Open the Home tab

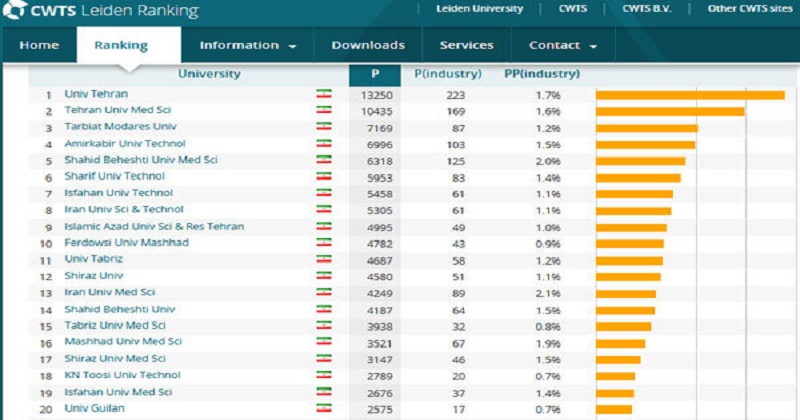[x=39, y=45]
